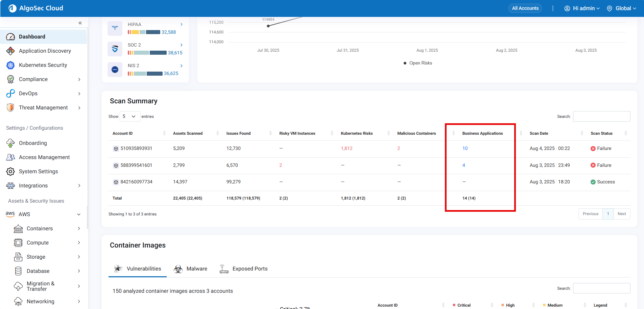Open the Show entries dropdown
Screen dimensions: 644x309
point(130,117)
